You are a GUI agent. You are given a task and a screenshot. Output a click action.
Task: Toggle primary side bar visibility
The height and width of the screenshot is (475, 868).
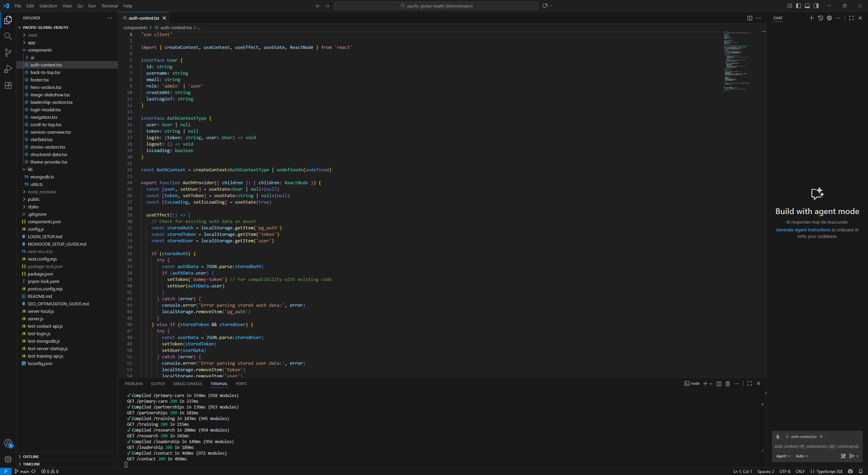[x=798, y=6]
